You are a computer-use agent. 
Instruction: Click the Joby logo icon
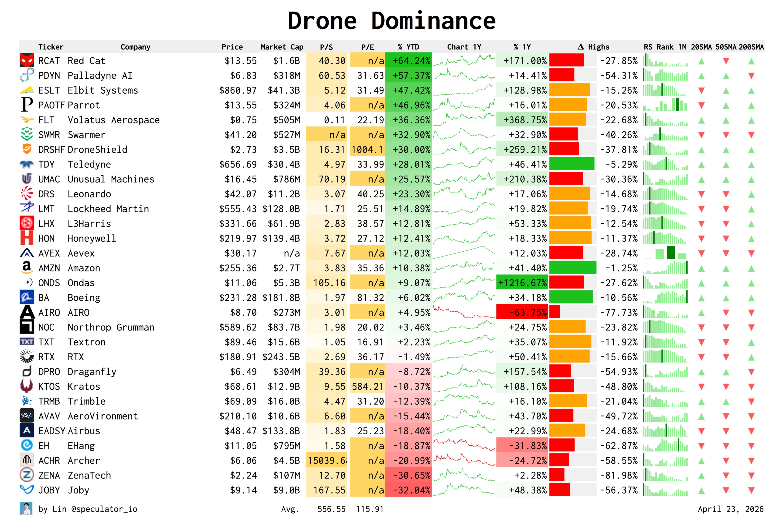tap(27, 490)
